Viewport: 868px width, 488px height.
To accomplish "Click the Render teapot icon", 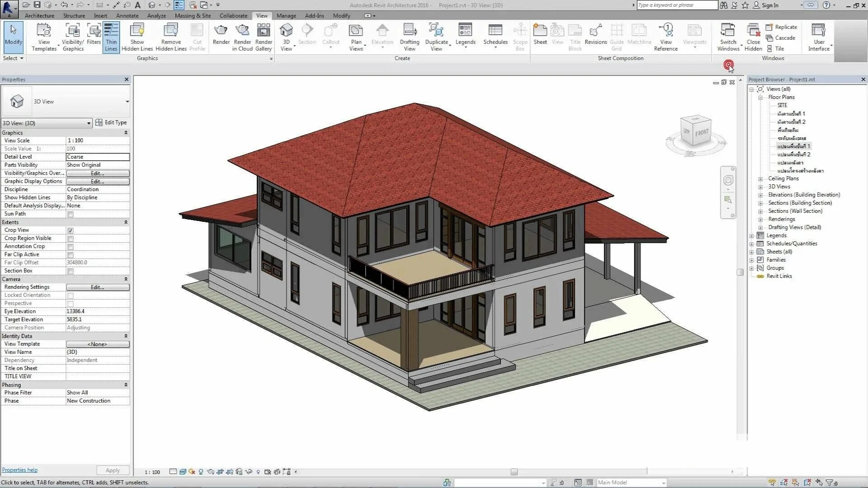I will coord(221,31).
